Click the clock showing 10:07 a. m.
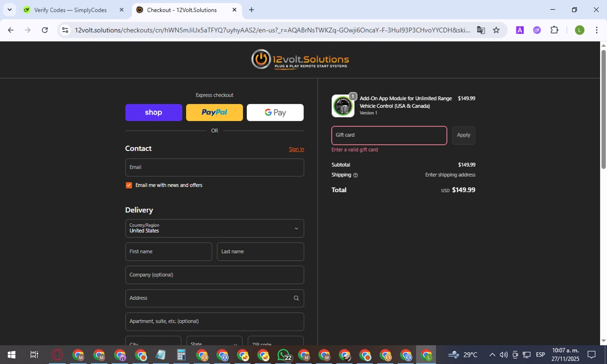This screenshot has width=607, height=364. point(565,351)
